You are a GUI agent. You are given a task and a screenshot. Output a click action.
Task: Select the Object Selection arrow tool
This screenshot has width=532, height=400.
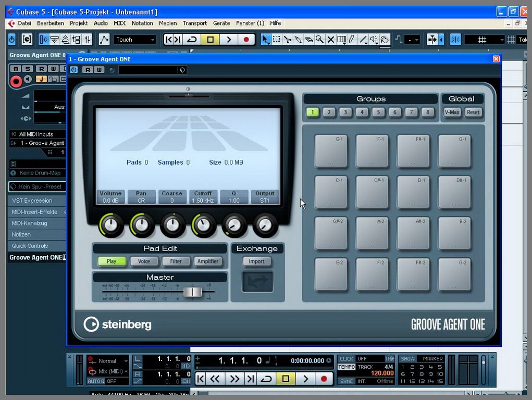click(266, 40)
